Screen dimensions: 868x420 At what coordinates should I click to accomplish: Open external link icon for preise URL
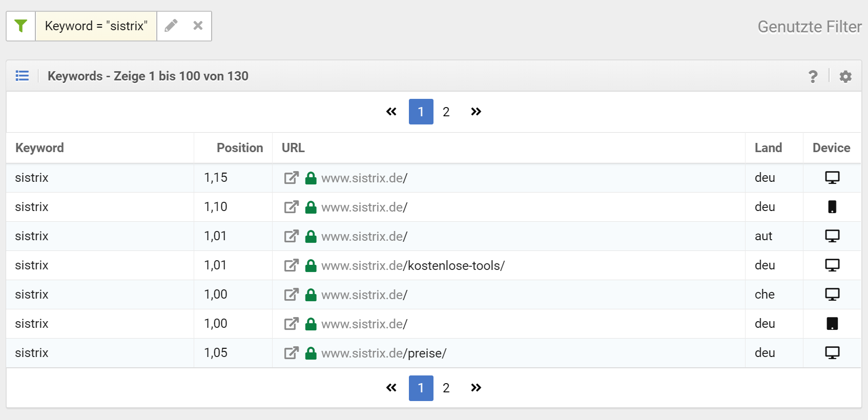291,353
